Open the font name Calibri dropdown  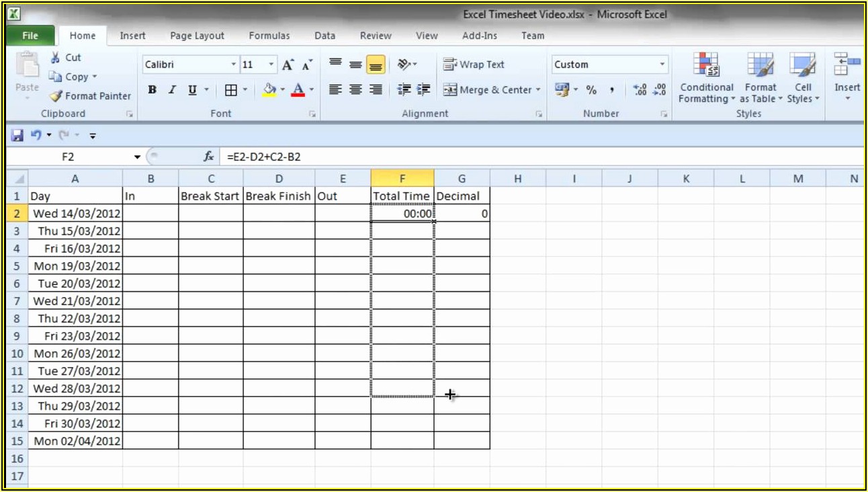tap(234, 65)
